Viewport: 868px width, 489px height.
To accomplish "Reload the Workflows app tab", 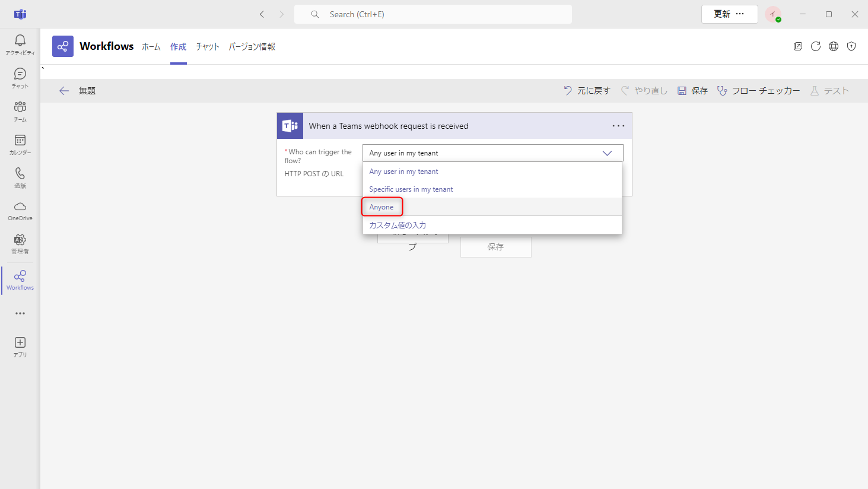I will [x=816, y=46].
